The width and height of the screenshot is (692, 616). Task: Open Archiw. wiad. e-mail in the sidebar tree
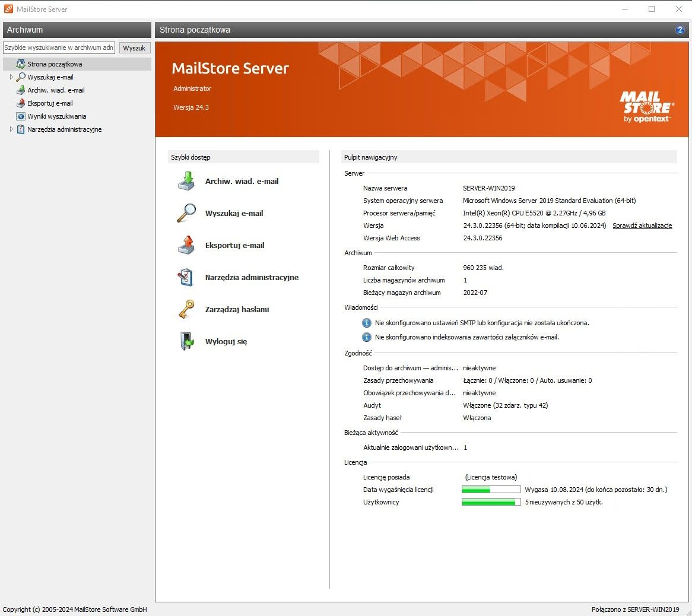point(56,90)
